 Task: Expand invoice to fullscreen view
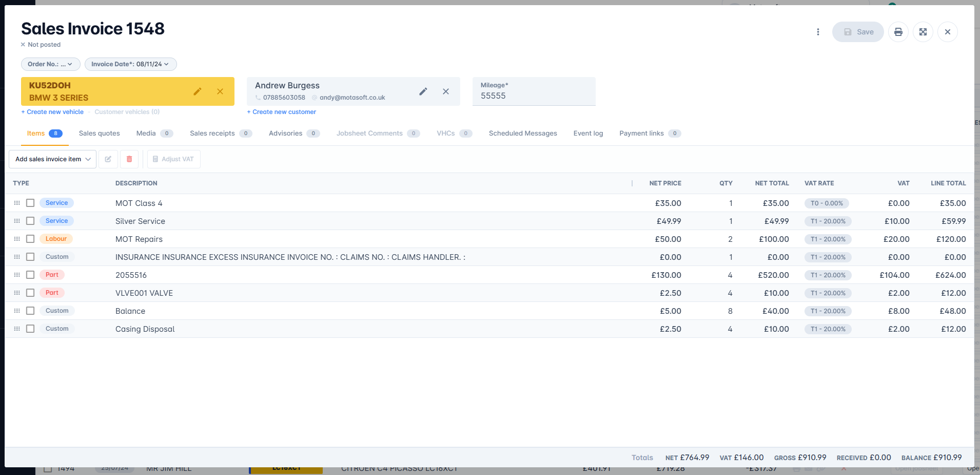click(x=923, y=32)
